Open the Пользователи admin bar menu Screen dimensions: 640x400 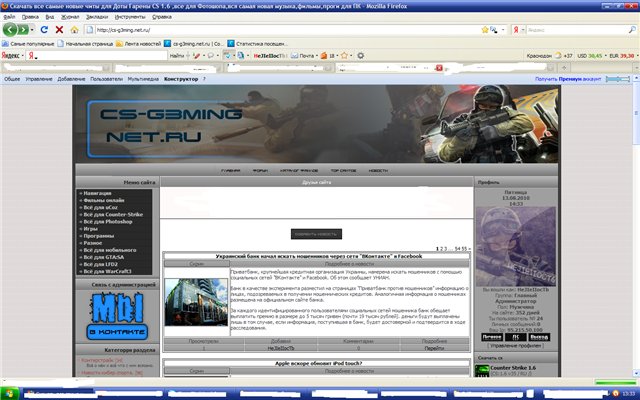pos(106,79)
